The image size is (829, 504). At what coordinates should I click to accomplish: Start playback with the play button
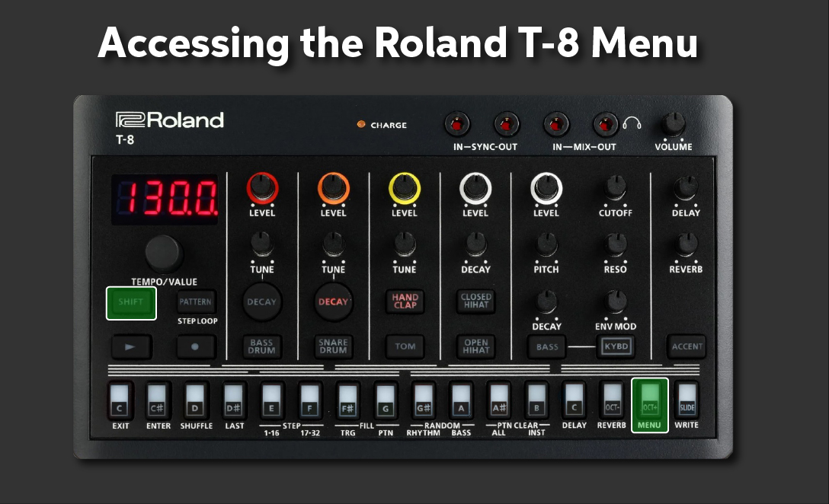pyautogui.click(x=130, y=347)
